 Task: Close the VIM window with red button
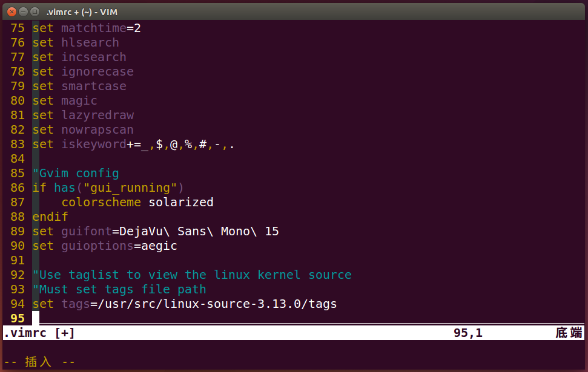(12, 12)
